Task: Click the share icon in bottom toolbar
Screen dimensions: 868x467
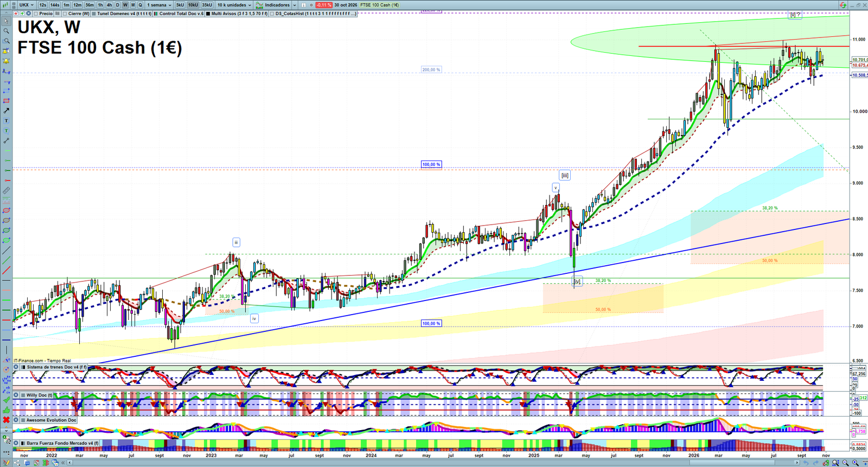Action: tap(17, 463)
